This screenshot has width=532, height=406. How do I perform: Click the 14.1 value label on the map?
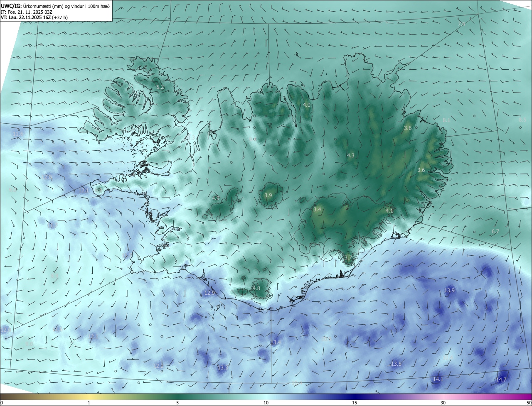(438, 379)
